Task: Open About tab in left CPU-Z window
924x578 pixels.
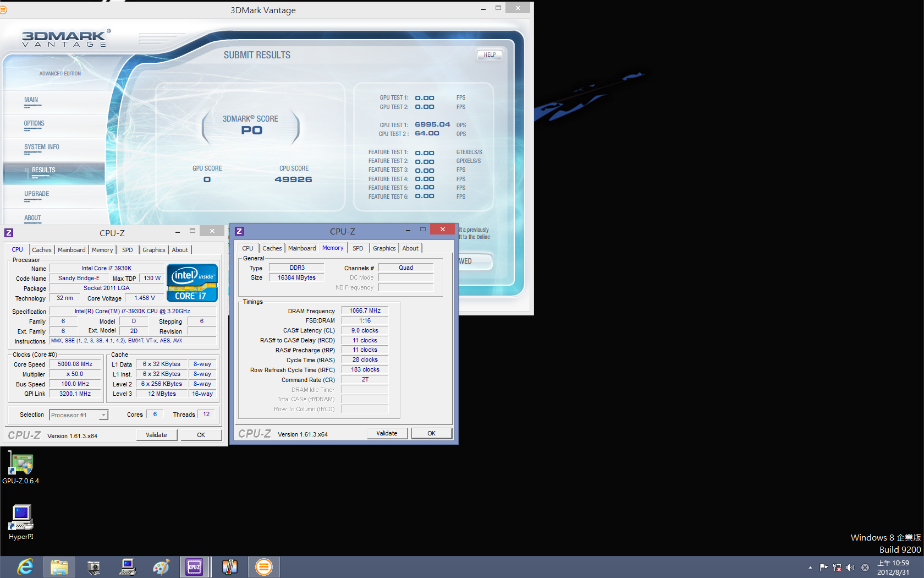Action: (180, 250)
